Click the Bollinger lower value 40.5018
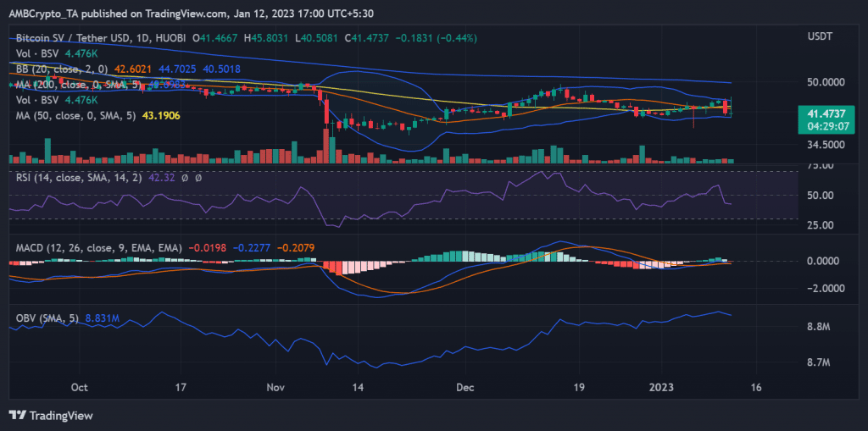This screenshot has height=431, width=868. 222,69
